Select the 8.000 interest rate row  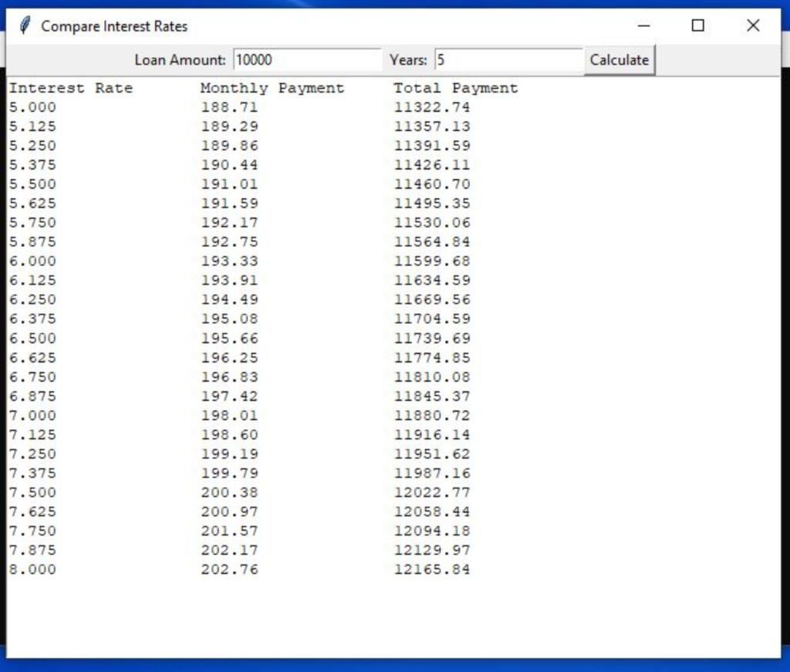point(32,569)
